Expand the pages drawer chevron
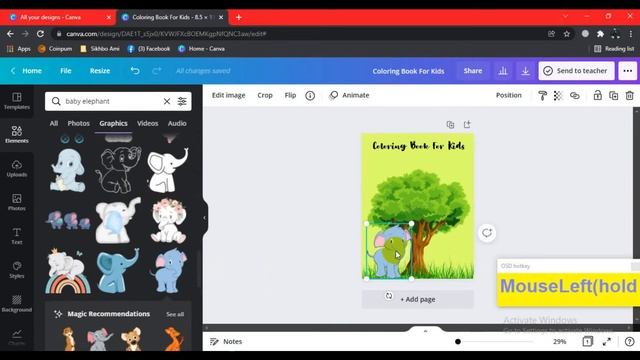Viewport: 640px width, 360px height. coord(425,331)
